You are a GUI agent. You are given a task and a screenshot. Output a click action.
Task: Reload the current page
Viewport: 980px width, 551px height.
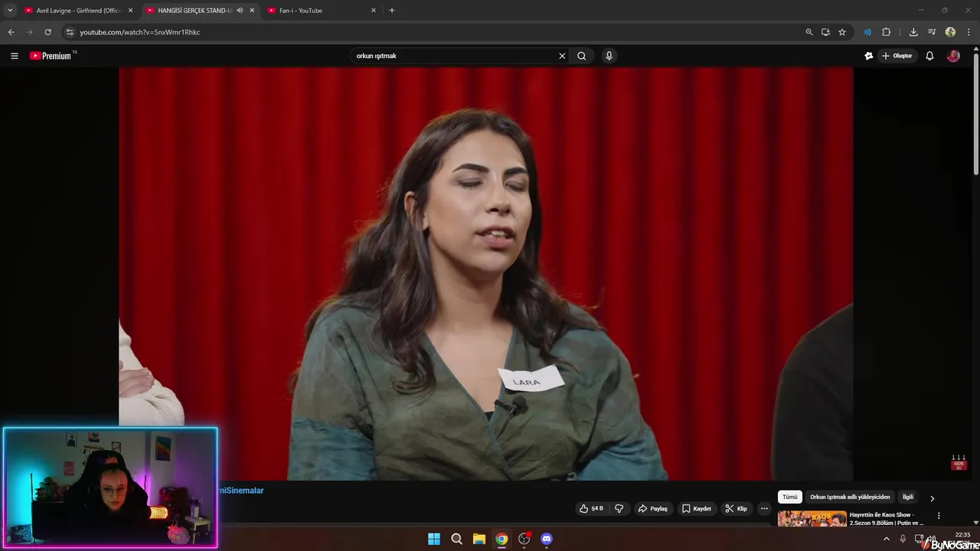(x=47, y=32)
